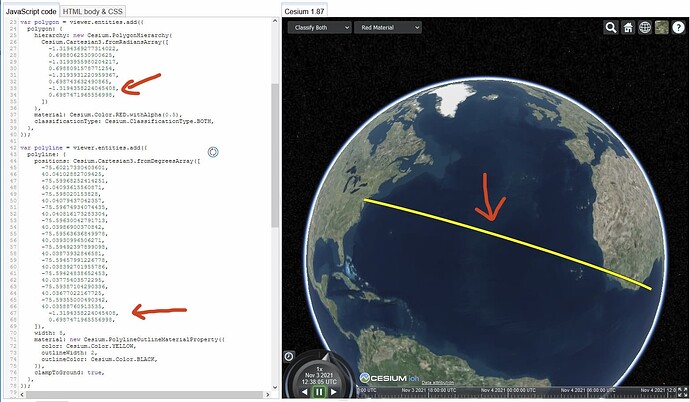
Task: Click the timeline at Nov 3 2021 18:00:00 UTC
Action: tap(429, 390)
